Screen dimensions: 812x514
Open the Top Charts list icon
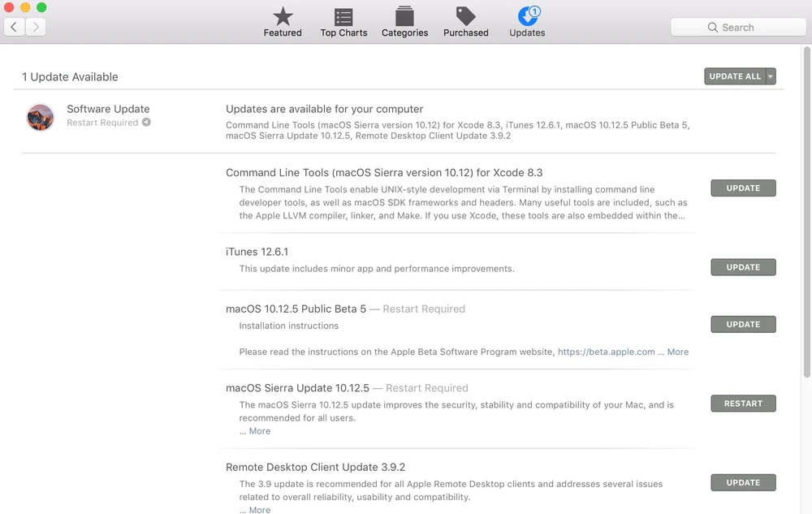(x=343, y=17)
